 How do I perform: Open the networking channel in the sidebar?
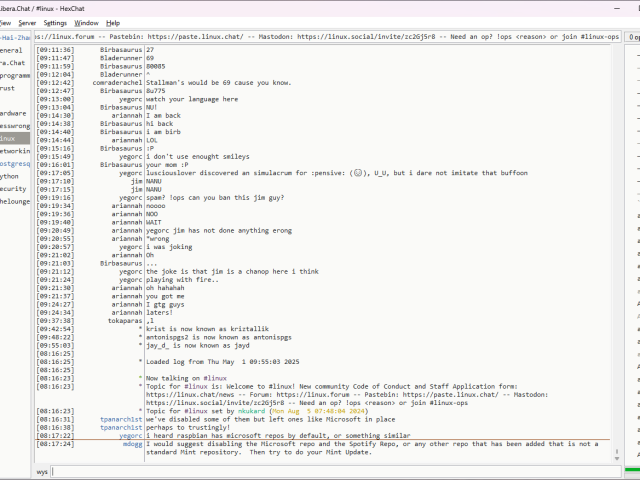(x=13, y=151)
